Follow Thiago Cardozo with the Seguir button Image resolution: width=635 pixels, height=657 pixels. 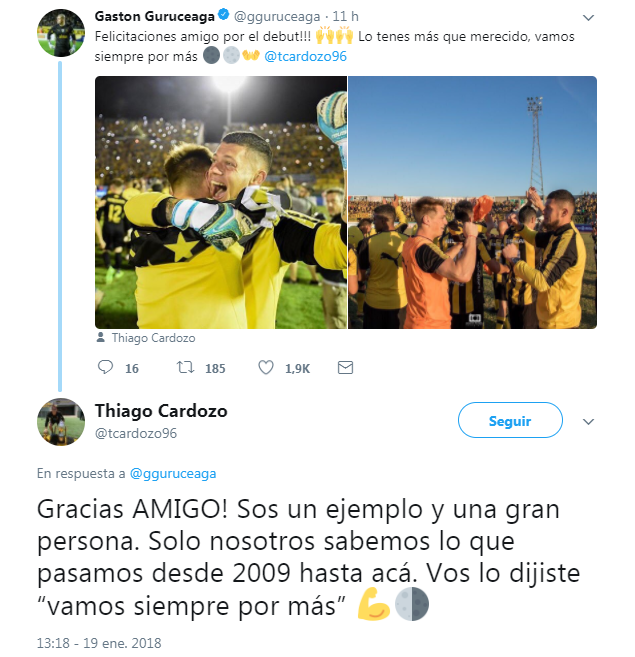pos(510,420)
